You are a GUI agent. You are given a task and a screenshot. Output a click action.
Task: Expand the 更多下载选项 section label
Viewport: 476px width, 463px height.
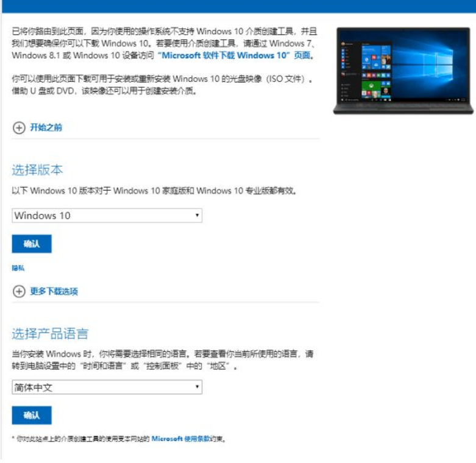54,291
